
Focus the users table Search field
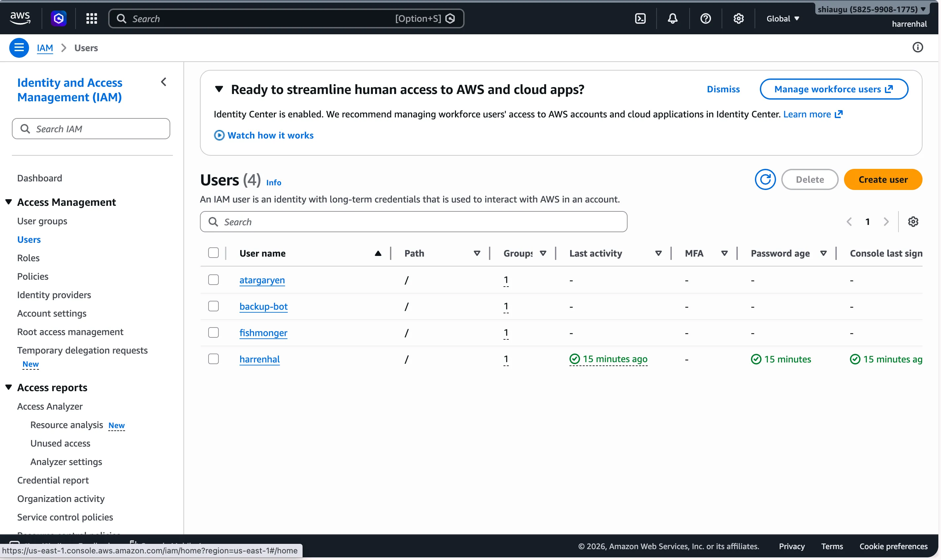pos(413,222)
